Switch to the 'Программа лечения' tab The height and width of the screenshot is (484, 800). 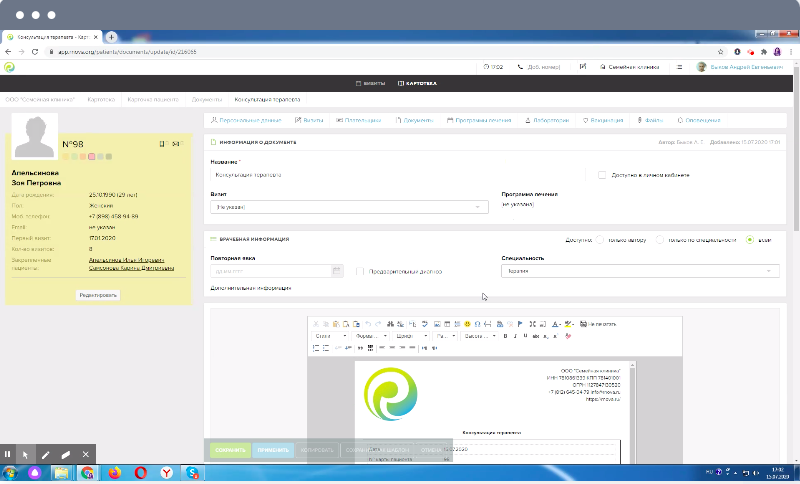(x=479, y=120)
